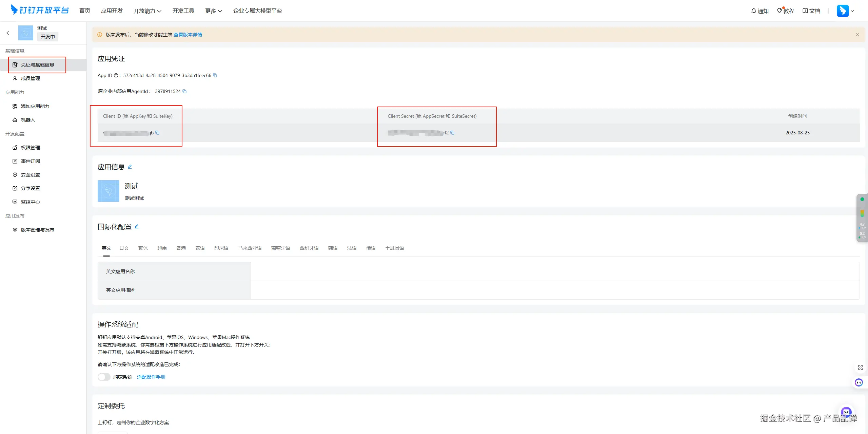Viewport: 868px width, 434px height.
Task: Enable the 鸿蒙系统 toggle switch
Action: tap(104, 377)
